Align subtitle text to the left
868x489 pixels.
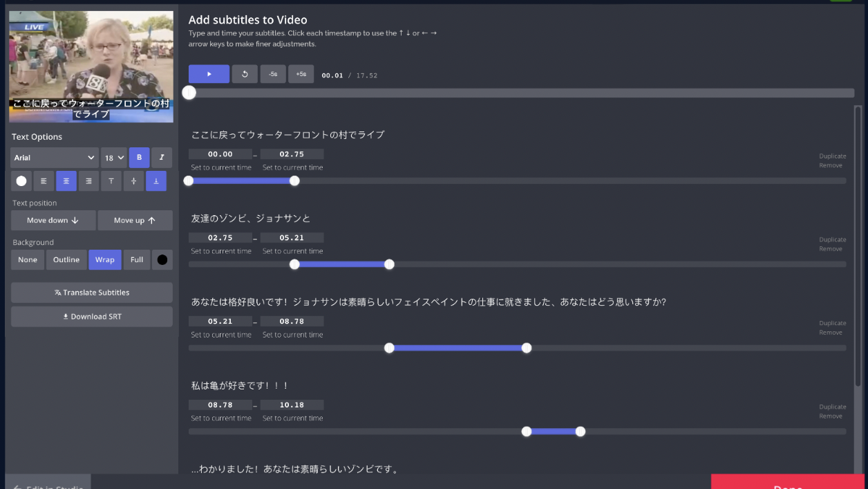44,181
